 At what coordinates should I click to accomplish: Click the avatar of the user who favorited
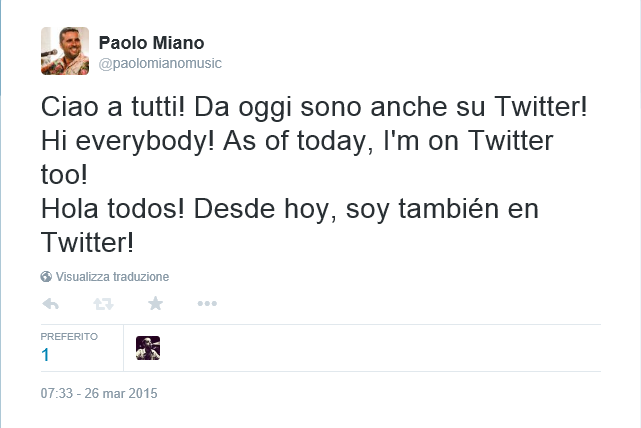[148, 348]
